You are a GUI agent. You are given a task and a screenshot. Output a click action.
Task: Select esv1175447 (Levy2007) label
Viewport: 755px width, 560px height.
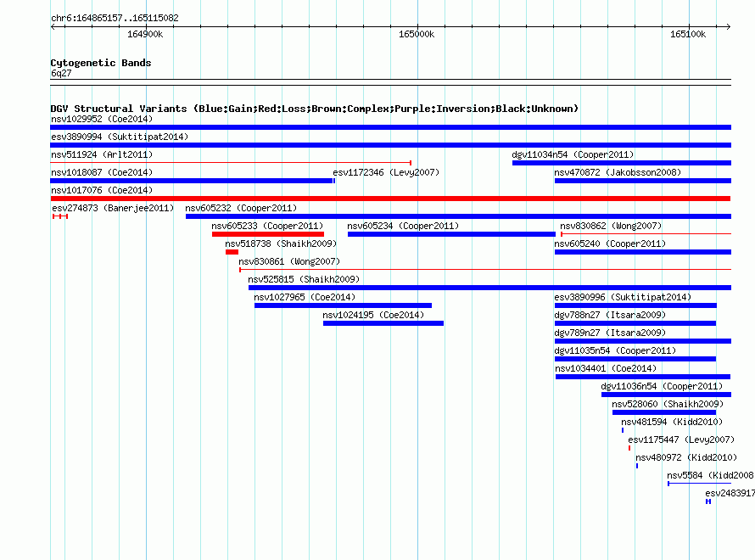click(681, 440)
